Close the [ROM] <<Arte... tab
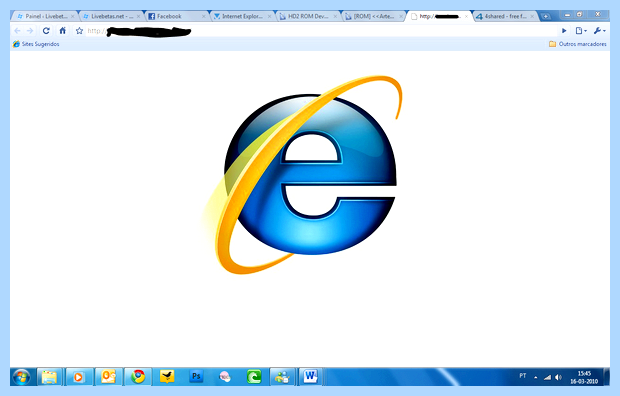 pyautogui.click(x=401, y=17)
